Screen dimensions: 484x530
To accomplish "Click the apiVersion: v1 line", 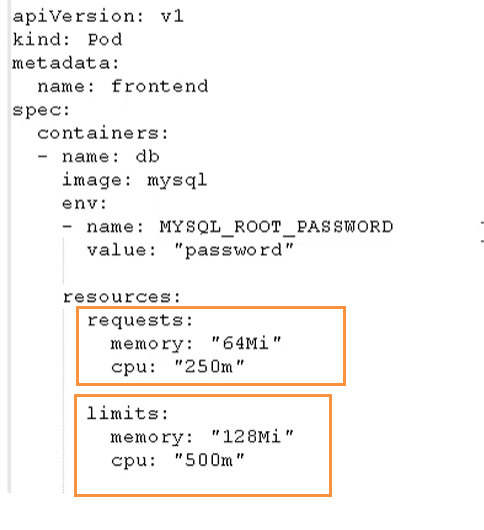I will pyautogui.click(x=98, y=17).
